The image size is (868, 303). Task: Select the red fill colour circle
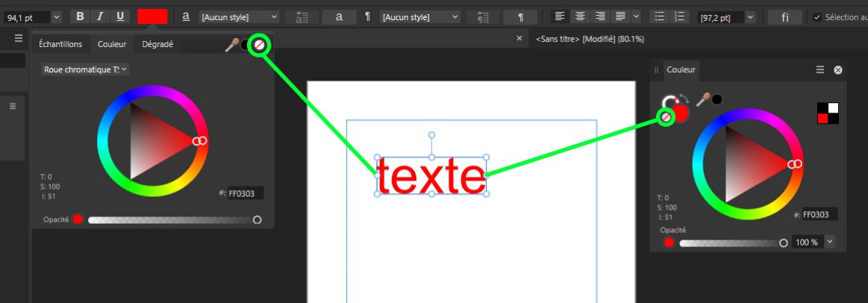pyautogui.click(x=681, y=113)
